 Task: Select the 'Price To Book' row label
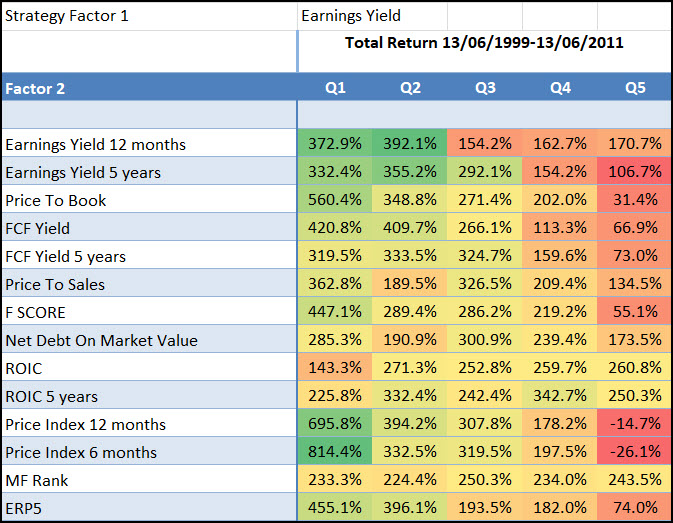coord(149,199)
